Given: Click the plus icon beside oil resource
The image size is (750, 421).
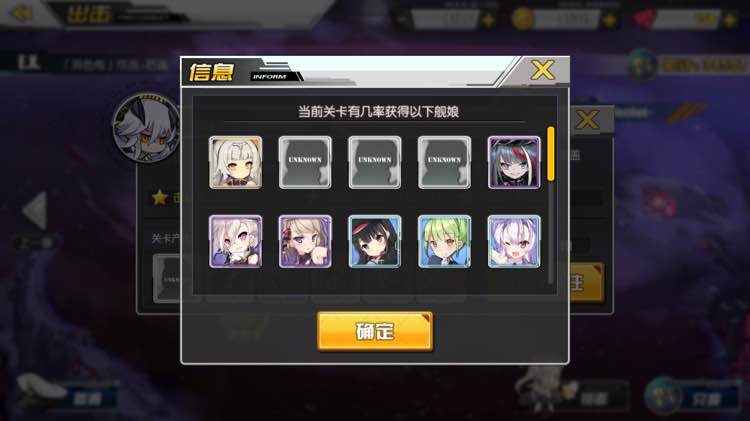Looking at the screenshot, I should 488,20.
